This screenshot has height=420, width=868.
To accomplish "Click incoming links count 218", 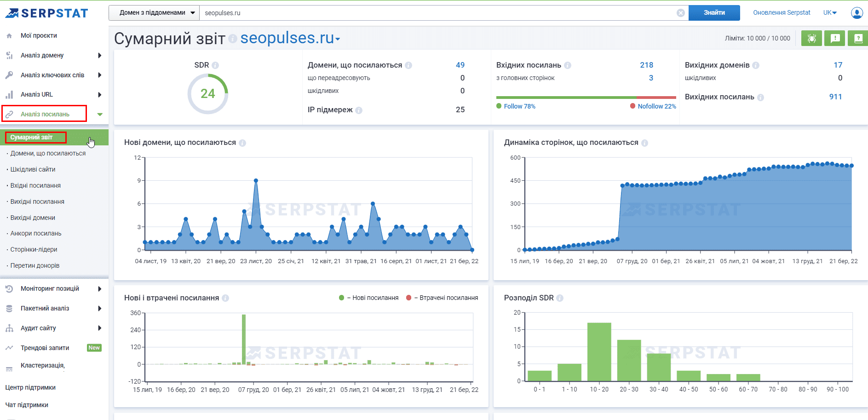I will 646,65.
